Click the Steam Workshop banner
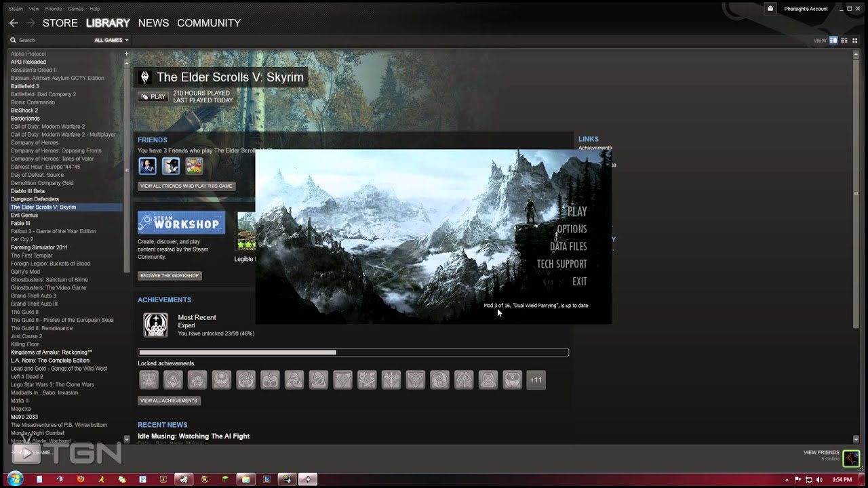Image resolution: width=868 pixels, height=488 pixels. click(x=181, y=222)
